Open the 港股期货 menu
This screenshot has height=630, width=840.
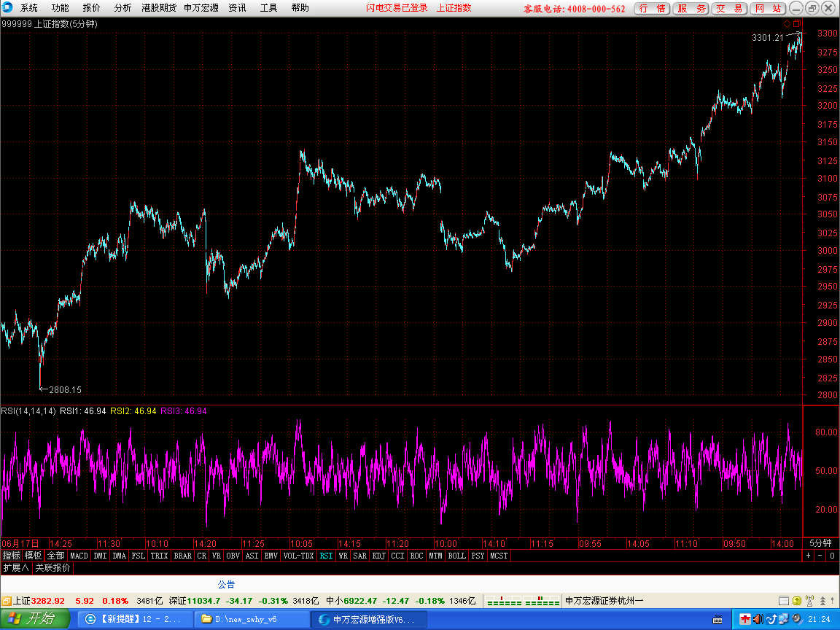159,7
